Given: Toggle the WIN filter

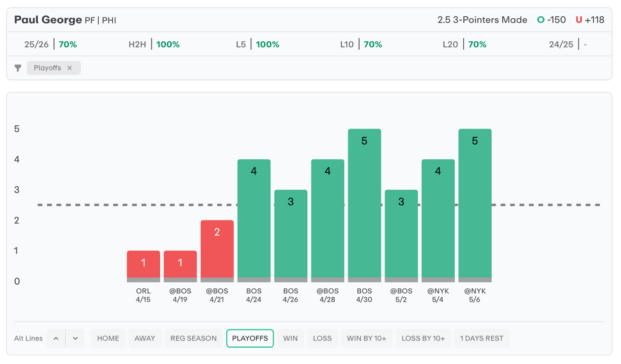Looking at the screenshot, I should 290,339.
